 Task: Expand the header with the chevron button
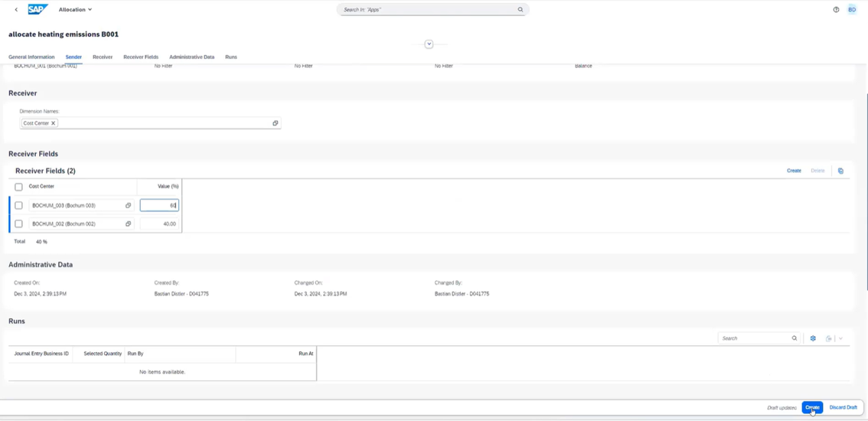pos(429,44)
